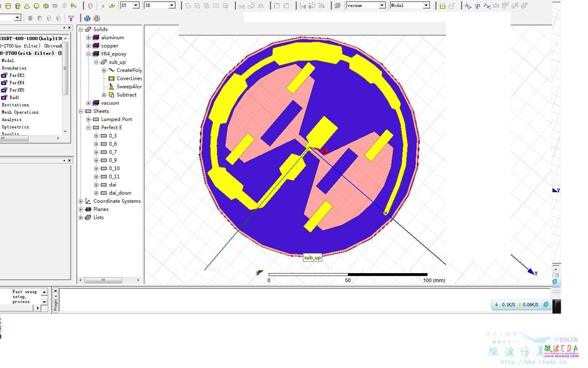This screenshot has height=368, width=588.
Task: Click the model tree horizontal scrollbar
Action: (109, 280)
